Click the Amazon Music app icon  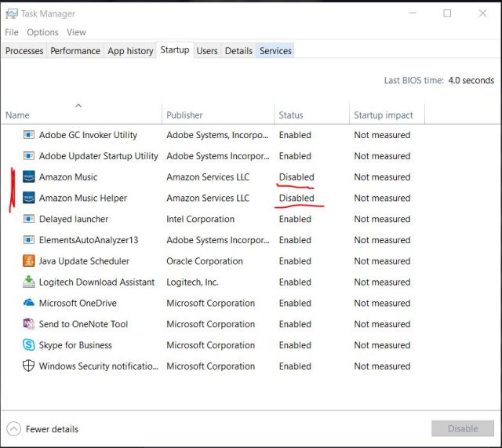(x=29, y=177)
